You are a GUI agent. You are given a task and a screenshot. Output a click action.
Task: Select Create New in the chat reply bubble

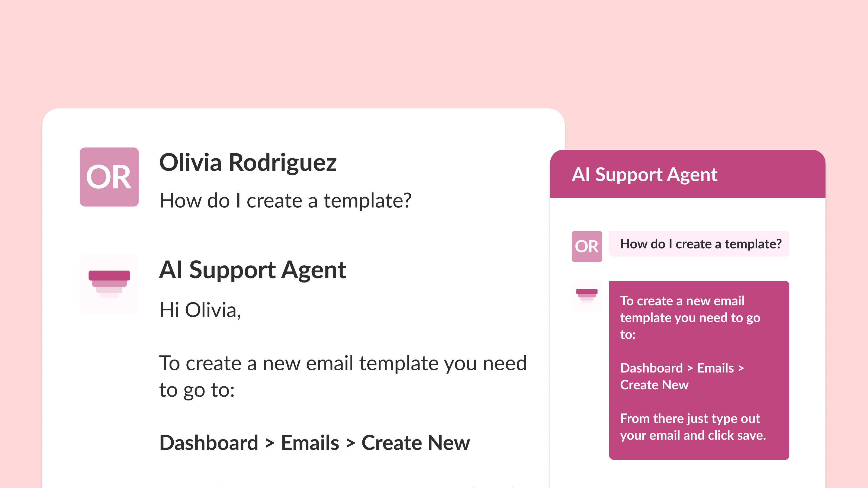654,385
